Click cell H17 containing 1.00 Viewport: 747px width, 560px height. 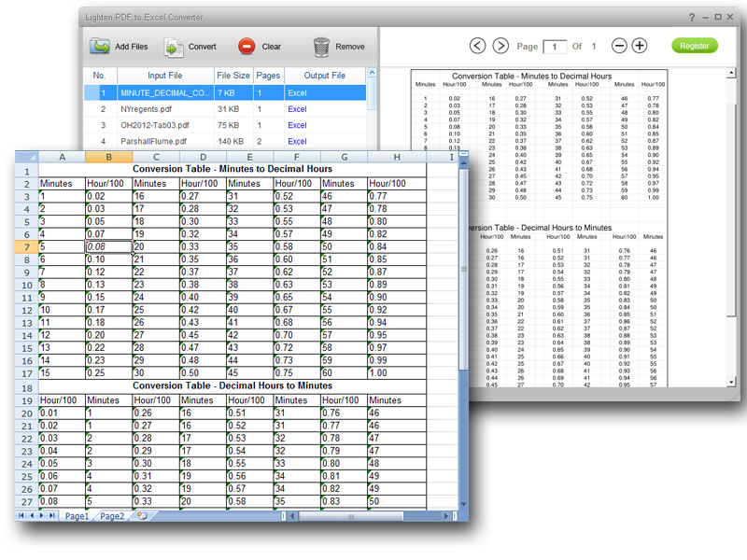pyautogui.click(x=396, y=372)
